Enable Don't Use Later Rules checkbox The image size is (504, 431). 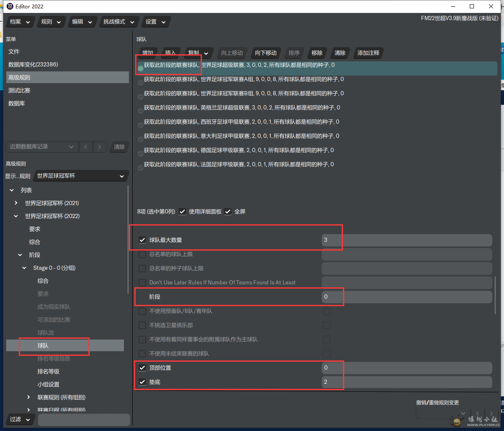pyautogui.click(x=142, y=283)
